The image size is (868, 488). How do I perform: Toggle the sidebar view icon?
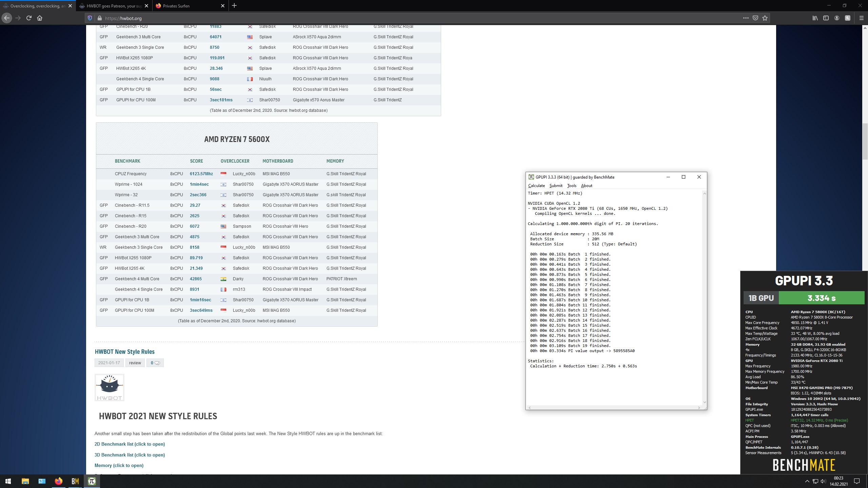pos(826,18)
